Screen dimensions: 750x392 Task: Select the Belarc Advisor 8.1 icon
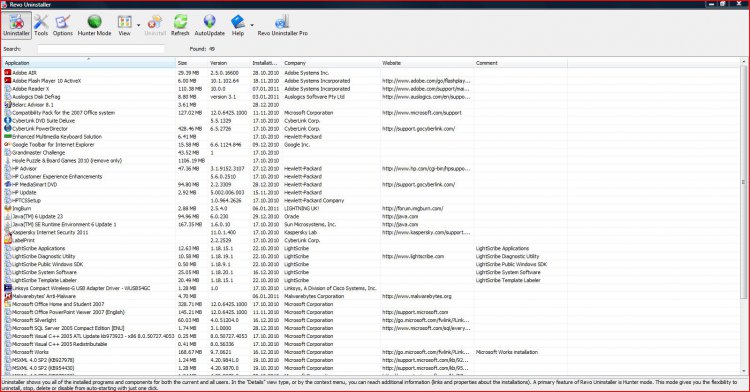click(8, 105)
